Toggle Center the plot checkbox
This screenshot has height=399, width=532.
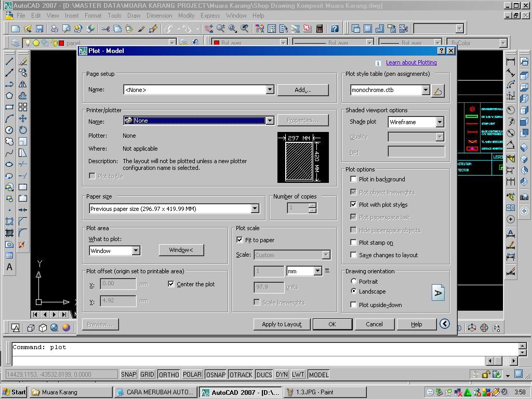point(171,284)
